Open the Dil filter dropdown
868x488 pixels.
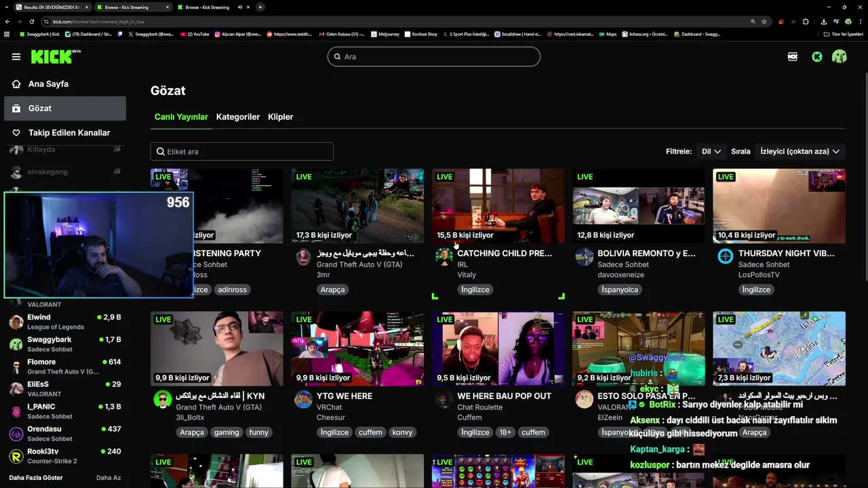[711, 152]
